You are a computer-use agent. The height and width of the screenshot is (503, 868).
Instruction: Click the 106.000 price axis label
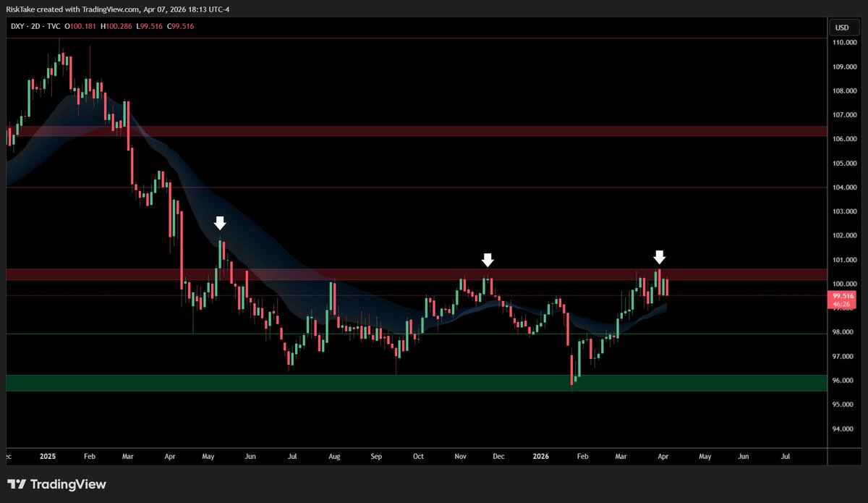coord(845,139)
